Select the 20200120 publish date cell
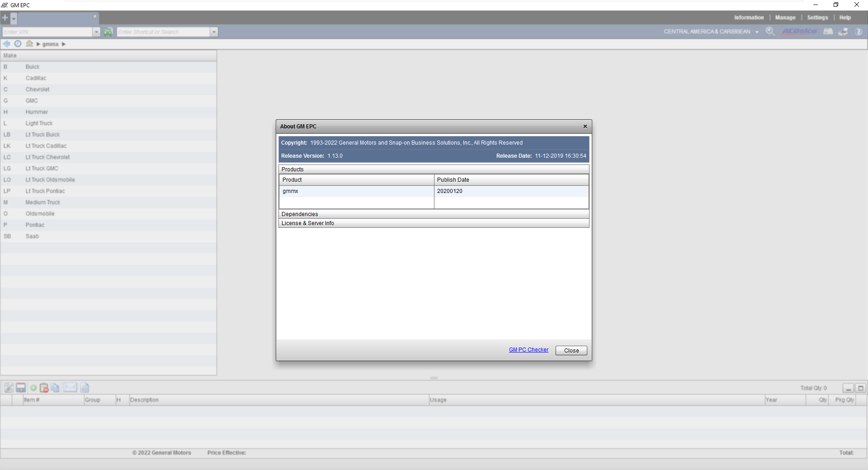Viewport: 868px width, 470px height. pyautogui.click(x=511, y=191)
